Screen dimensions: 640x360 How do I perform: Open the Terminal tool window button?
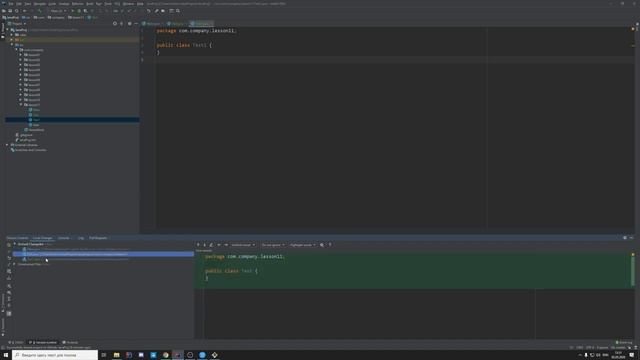[x=70, y=342]
